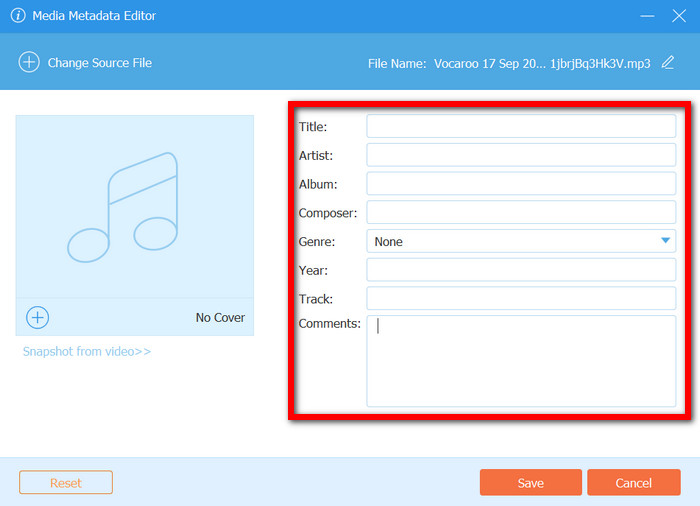Select the Genre combo box showing None
The width and height of the screenshot is (700, 506).
(521, 241)
